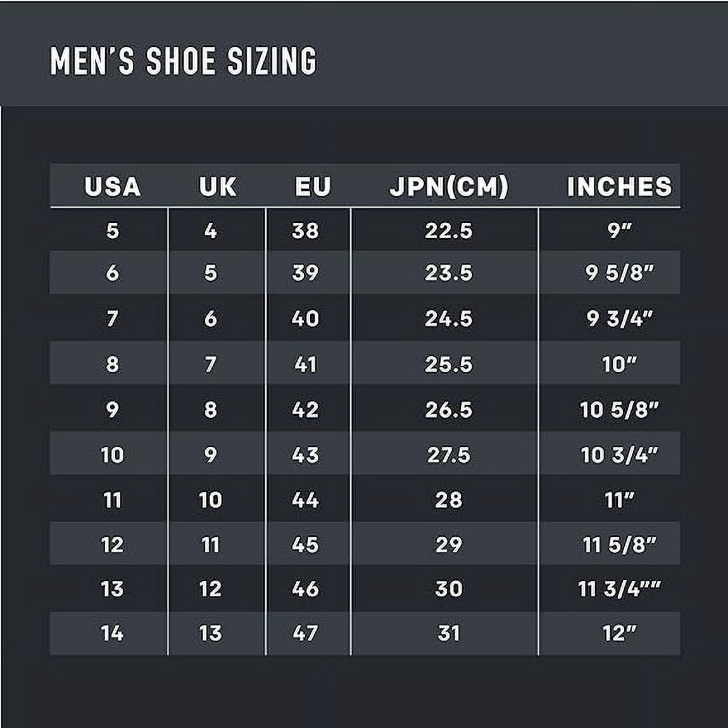The width and height of the screenshot is (728, 728).
Task: Click the MEN'S SHOE SIZING title
Action: pos(184,61)
